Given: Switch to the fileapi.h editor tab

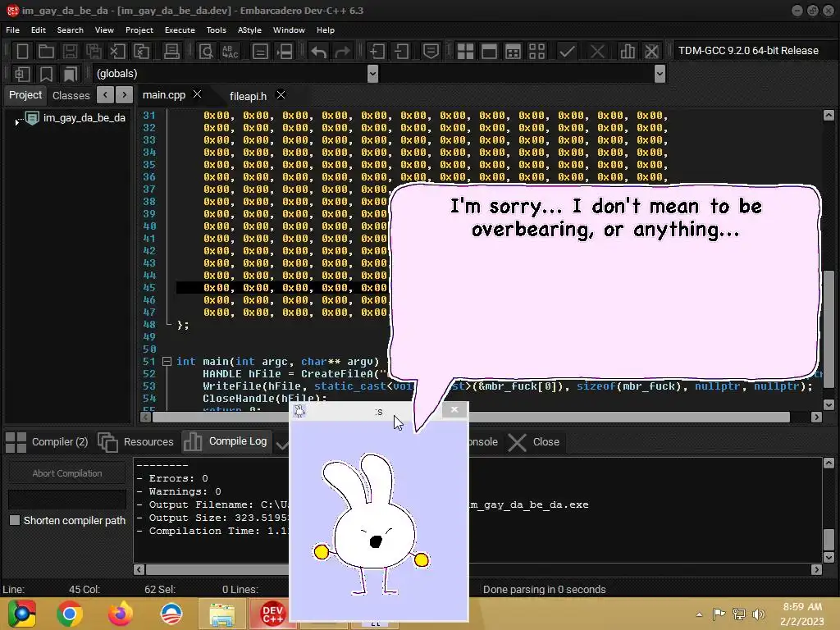Looking at the screenshot, I should 248,96.
